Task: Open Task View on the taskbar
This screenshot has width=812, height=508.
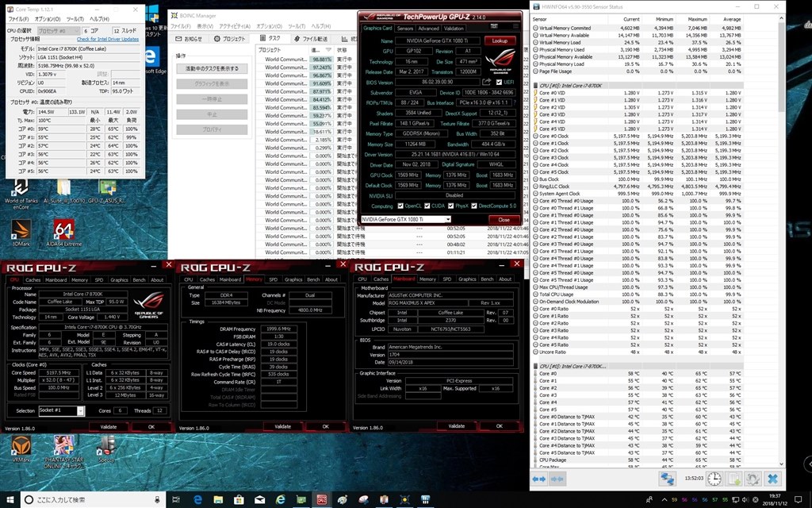Action: tap(176, 499)
